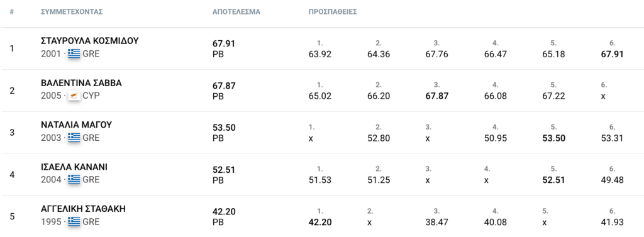
Task: Open athlete ΒΑΛΕΝΤΙΝΑ ΣΑΒΒΑ profile
Action: pyautogui.click(x=81, y=83)
